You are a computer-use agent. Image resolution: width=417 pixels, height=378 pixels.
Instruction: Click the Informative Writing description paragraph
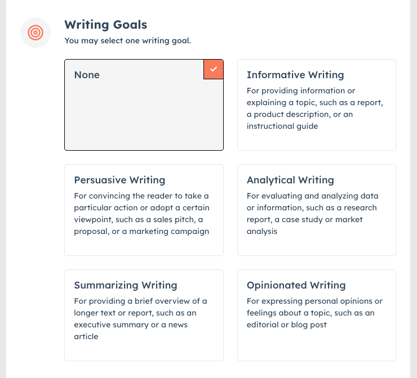coord(315,108)
